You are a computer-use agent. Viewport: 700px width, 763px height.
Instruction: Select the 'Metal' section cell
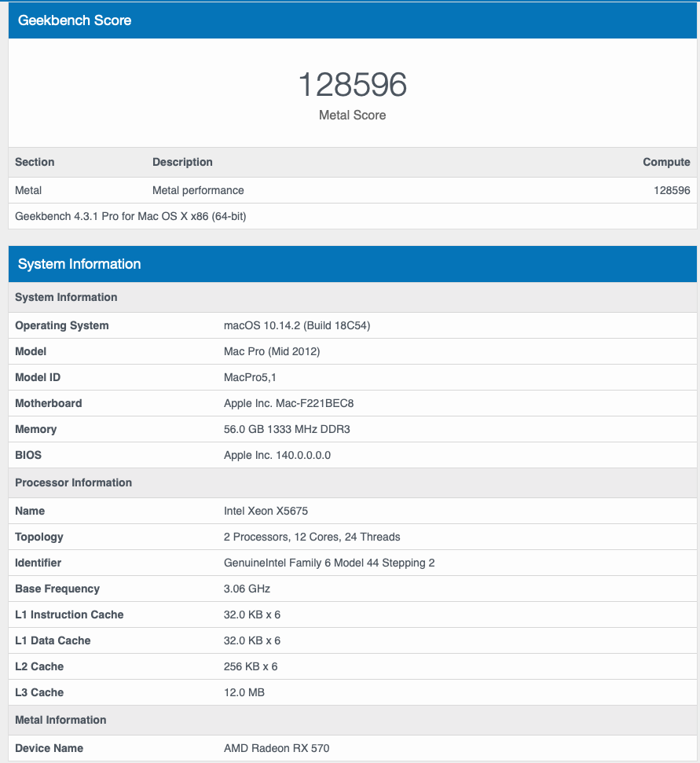pos(28,190)
